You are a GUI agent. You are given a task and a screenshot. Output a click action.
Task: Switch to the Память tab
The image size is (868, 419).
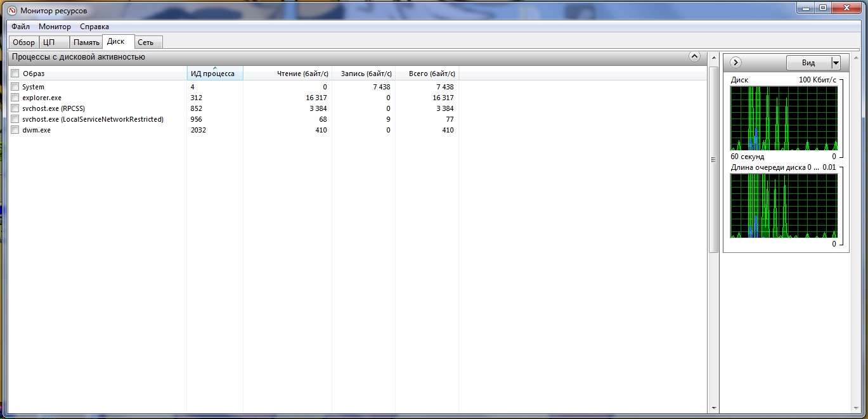pyautogui.click(x=86, y=42)
